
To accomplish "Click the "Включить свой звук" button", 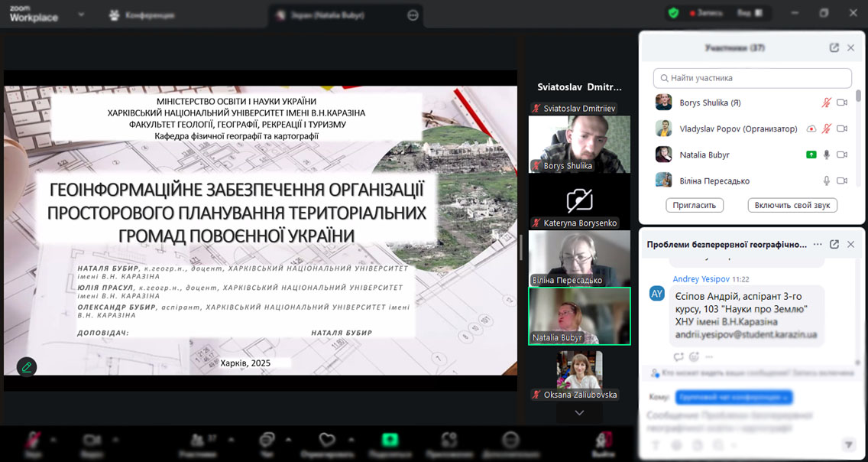I will click(x=792, y=205).
